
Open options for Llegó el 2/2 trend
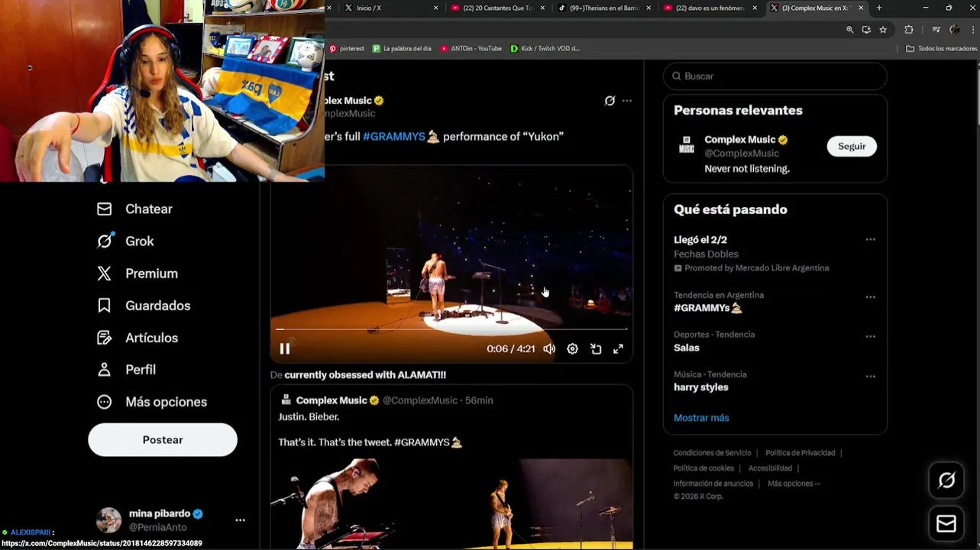pos(870,239)
